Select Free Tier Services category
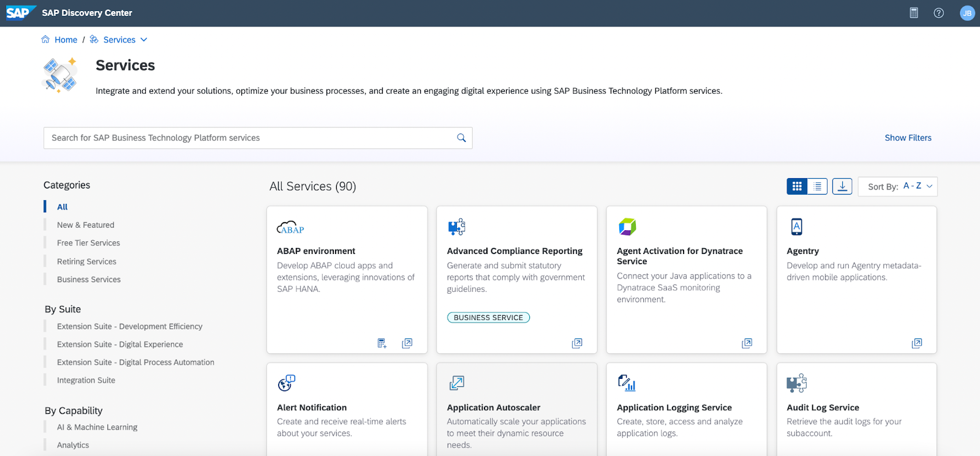This screenshot has height=456, width=980. [89, 243]
